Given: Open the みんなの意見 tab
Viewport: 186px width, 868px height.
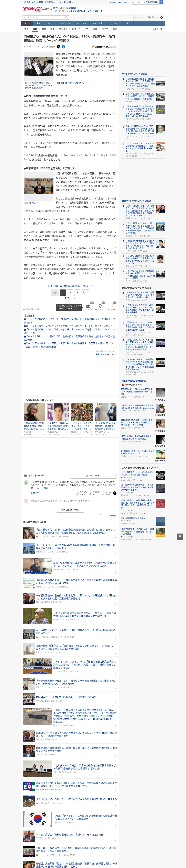Looking at the screenshot, I should click(x=98, y=24).
